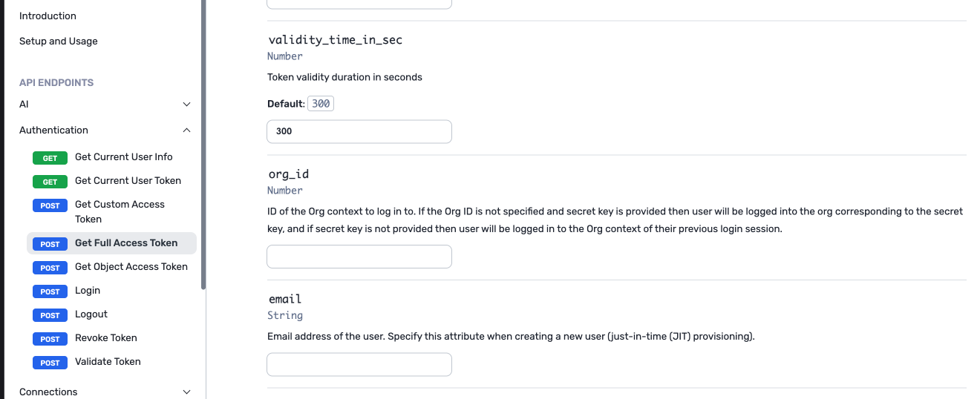Open Get Full Access Token endpoint
Viewport: 980px width, 399px height.
point(126,243)
